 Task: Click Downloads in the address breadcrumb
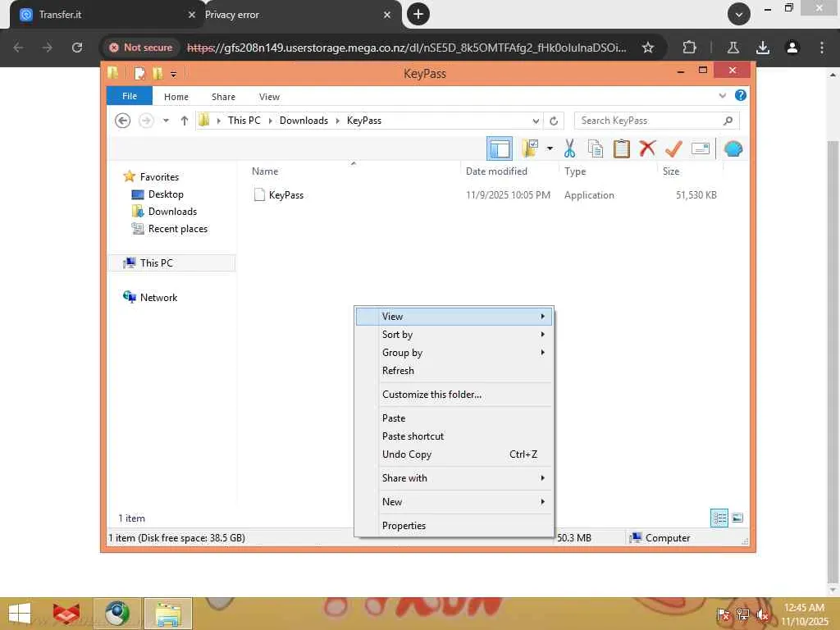[x=304, y=121]
